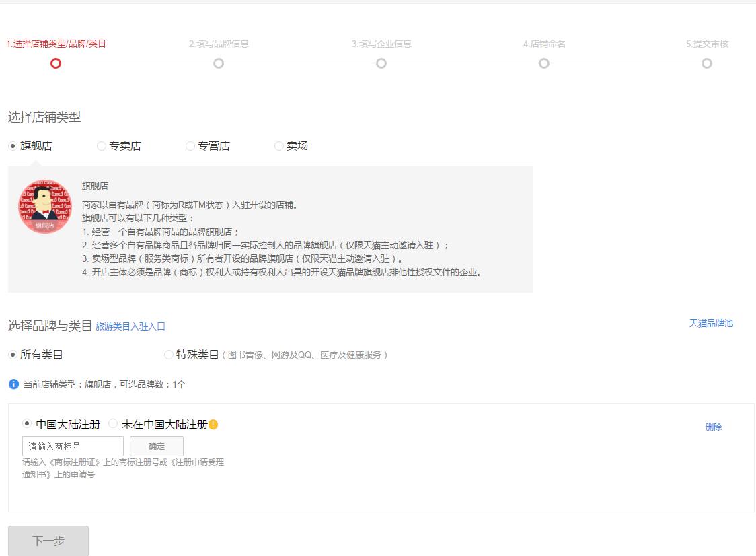The image size is (756, 556).
Task: Click step 2 填写品牌信息 circle marker
Action: [219, 63]
